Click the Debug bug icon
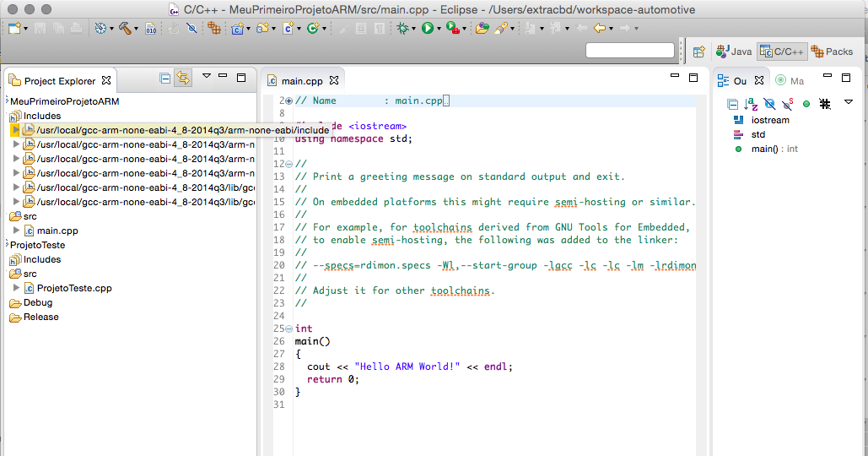The image size is (868, 456). (x=403, y=28)
